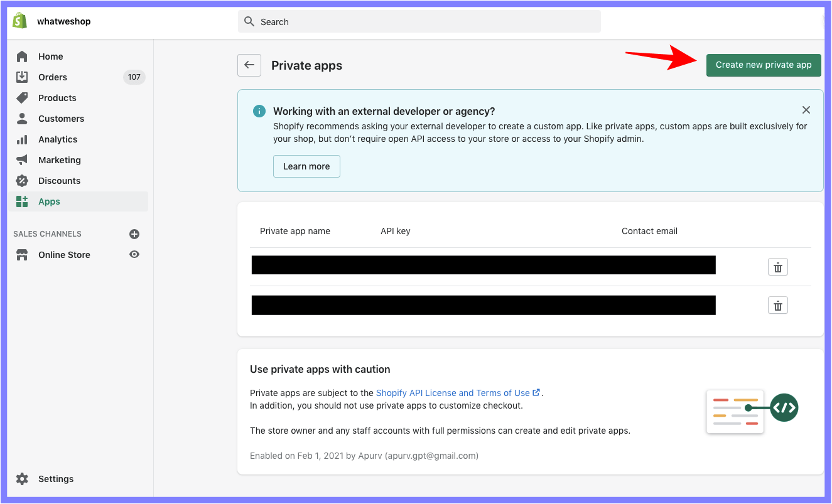This screenshot has height=504, width=832.
Task: Click the search magnifier icon
Action: 250,21
